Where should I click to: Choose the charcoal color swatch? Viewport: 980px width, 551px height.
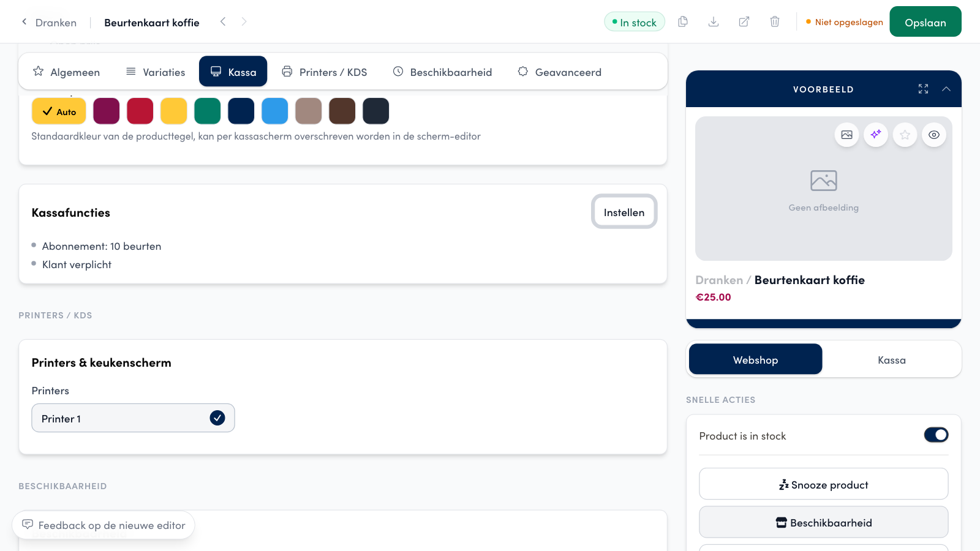[376, 111]
